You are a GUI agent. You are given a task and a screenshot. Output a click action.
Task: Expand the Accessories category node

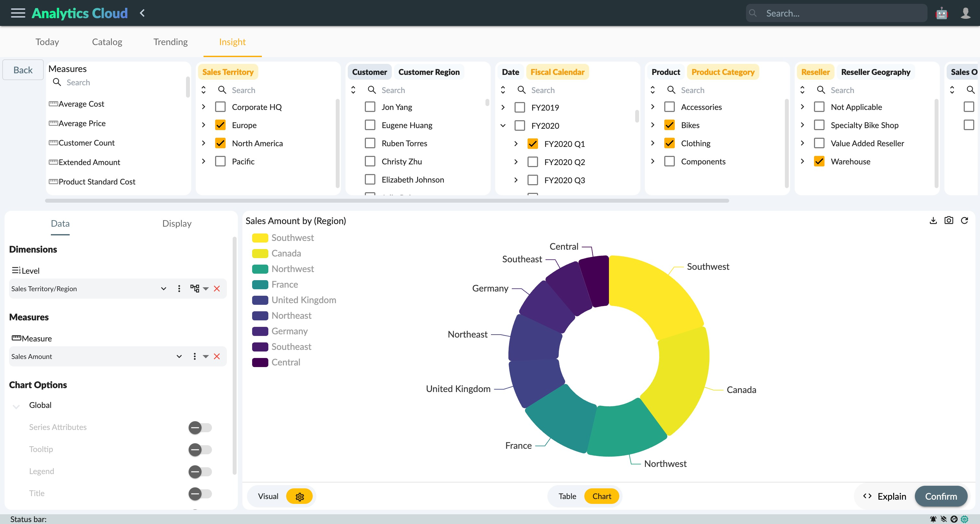pos(652,107)
